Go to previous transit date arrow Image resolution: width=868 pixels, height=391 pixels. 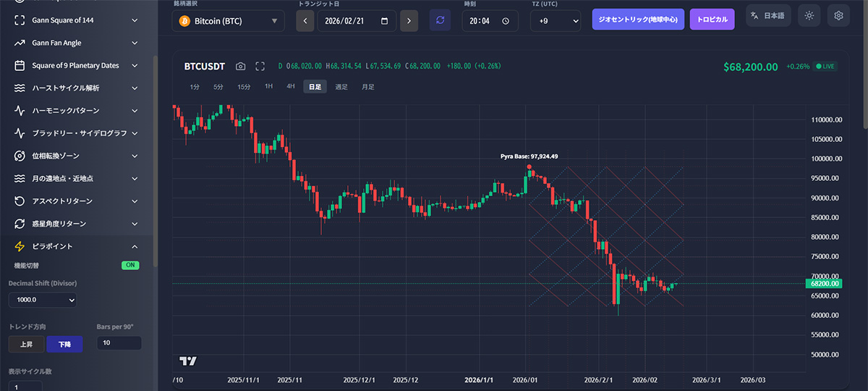[305, 21]
